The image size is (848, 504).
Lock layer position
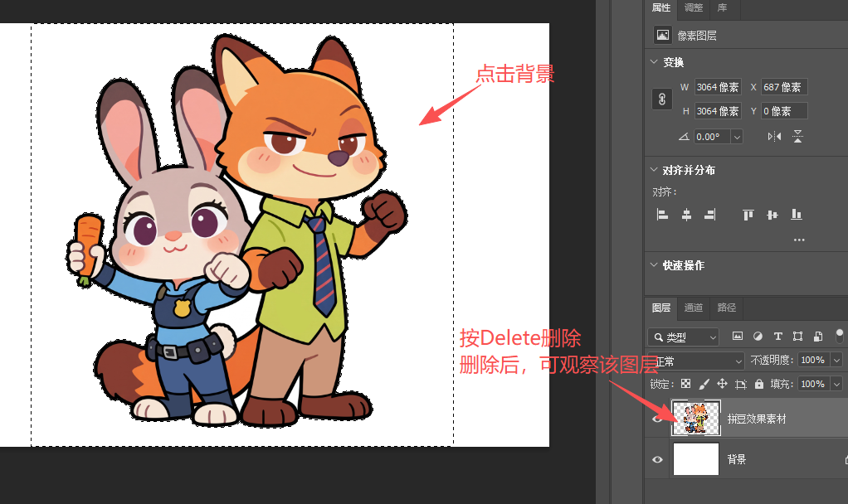click(722, 384)
